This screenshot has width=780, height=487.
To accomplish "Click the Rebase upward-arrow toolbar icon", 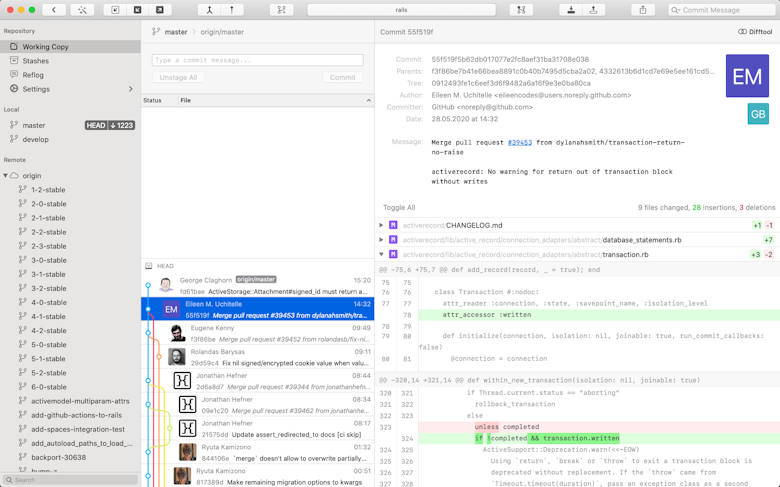I will coord(231,9).
